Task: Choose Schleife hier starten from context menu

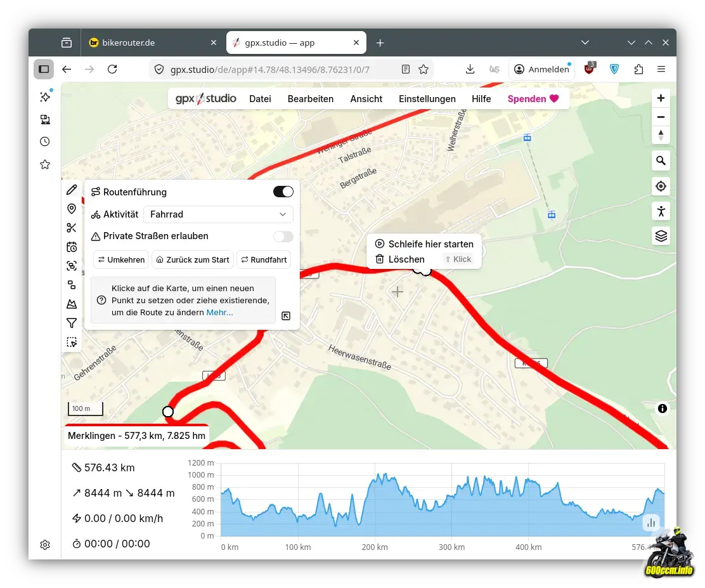Action: [430, 244]
